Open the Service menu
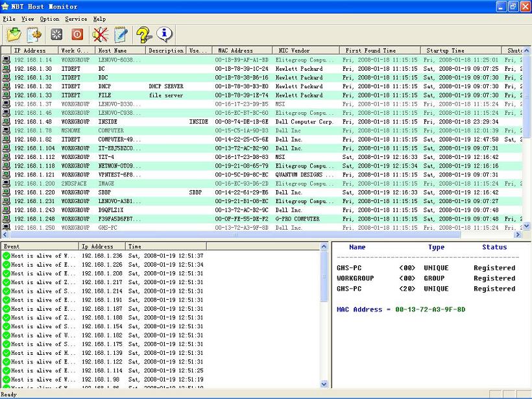 [76, 19]
